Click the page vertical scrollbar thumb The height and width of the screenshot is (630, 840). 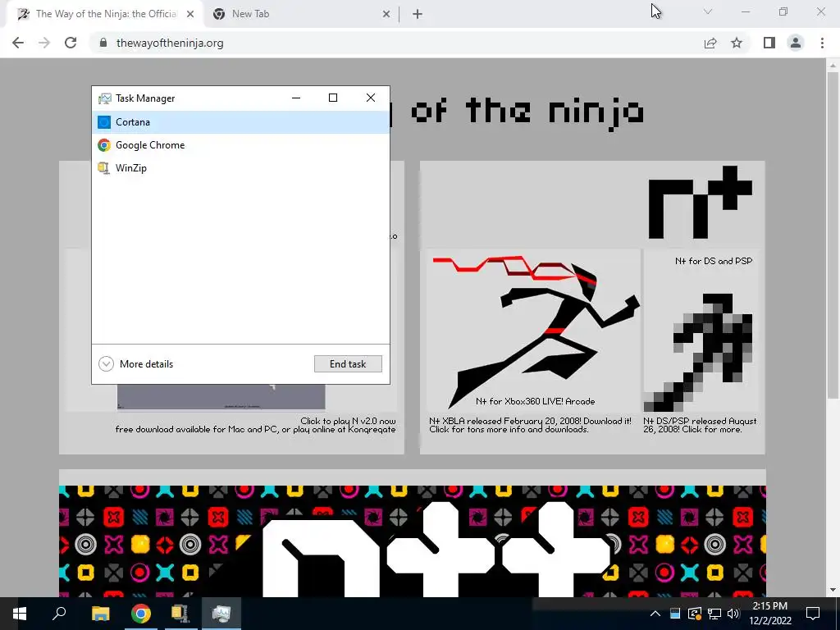pos(832,235)
